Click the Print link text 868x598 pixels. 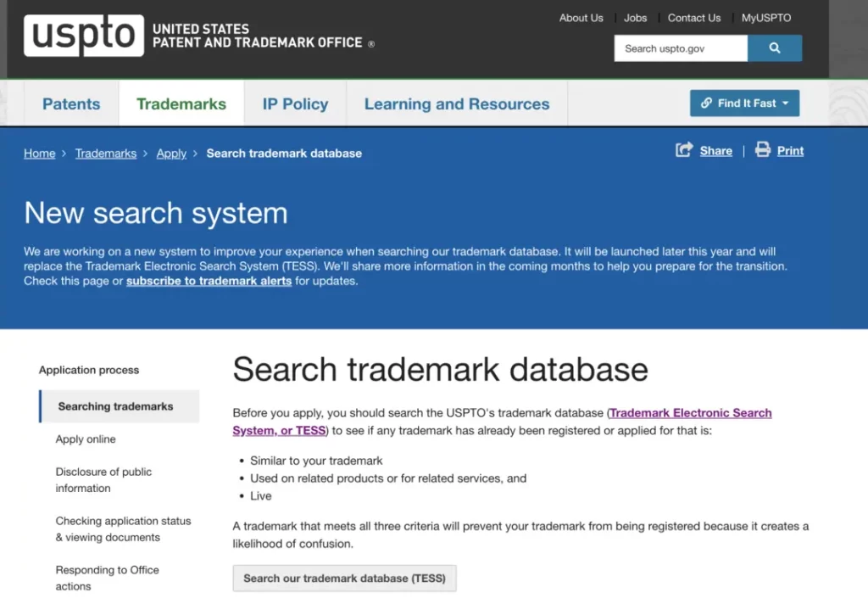point(791,151)
